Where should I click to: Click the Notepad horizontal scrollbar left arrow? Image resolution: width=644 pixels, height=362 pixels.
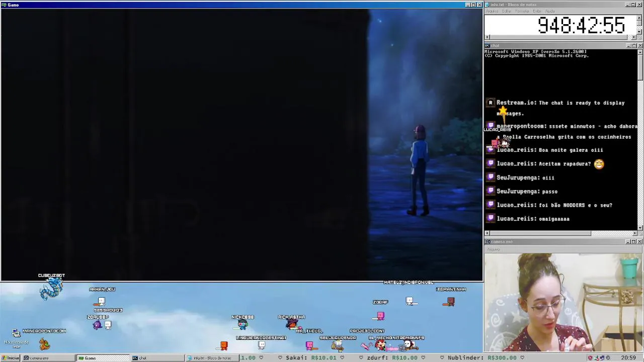(487, 37)
